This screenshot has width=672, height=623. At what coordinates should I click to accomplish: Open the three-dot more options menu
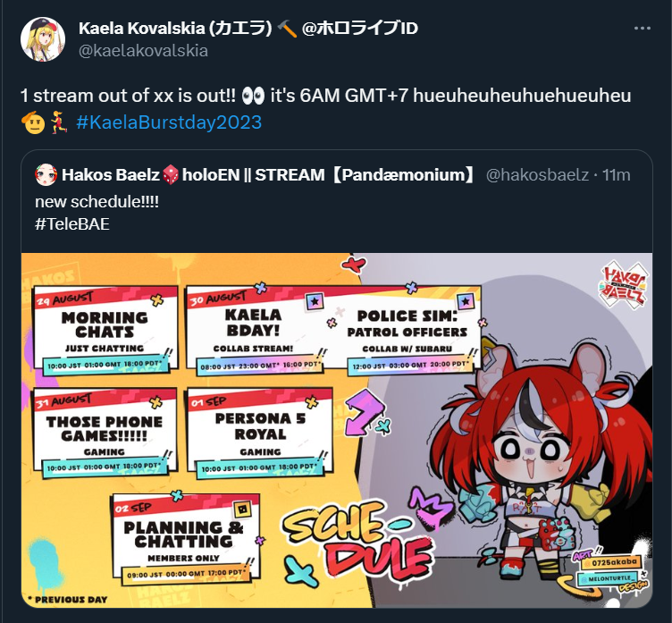pos(642,29)
